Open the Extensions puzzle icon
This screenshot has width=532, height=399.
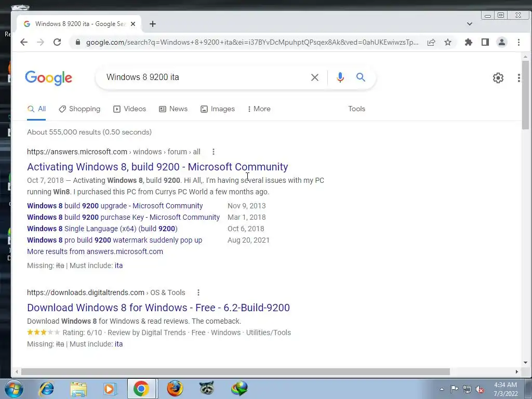coord(469,42)
